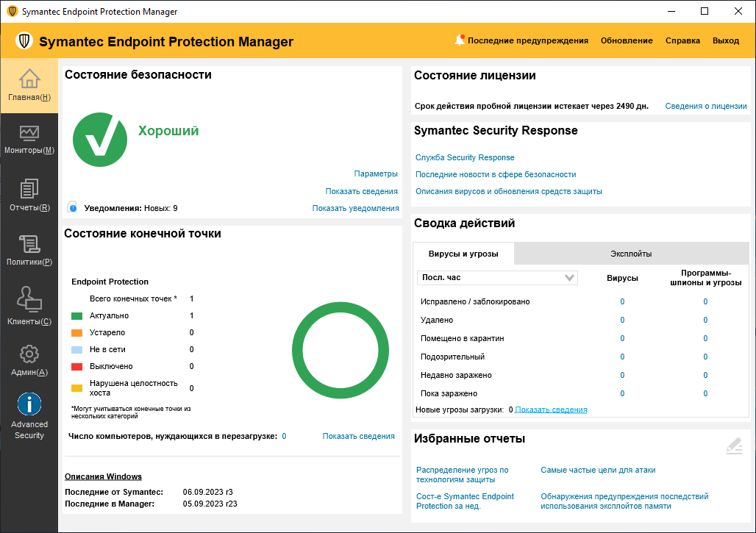Open the Сведения о лицензии link
This screenshot has width=756, height=533.
coord(706,106)
